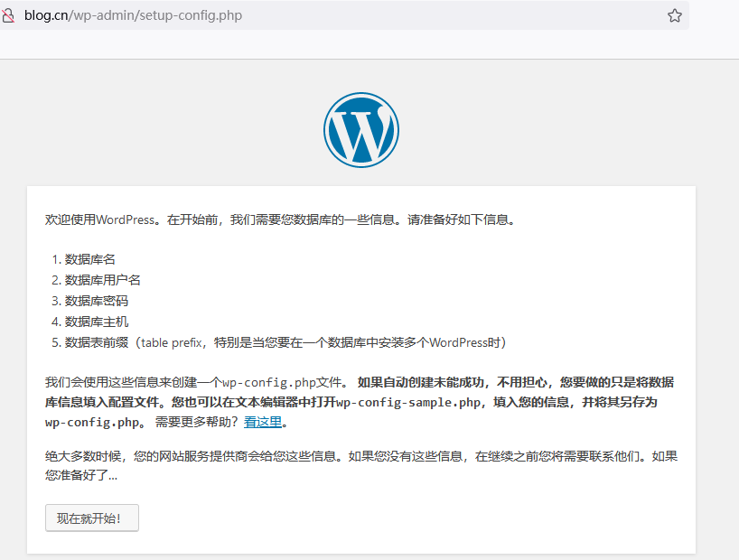
Task: Bookmark this page with the star icon
Action: point(675,15)
